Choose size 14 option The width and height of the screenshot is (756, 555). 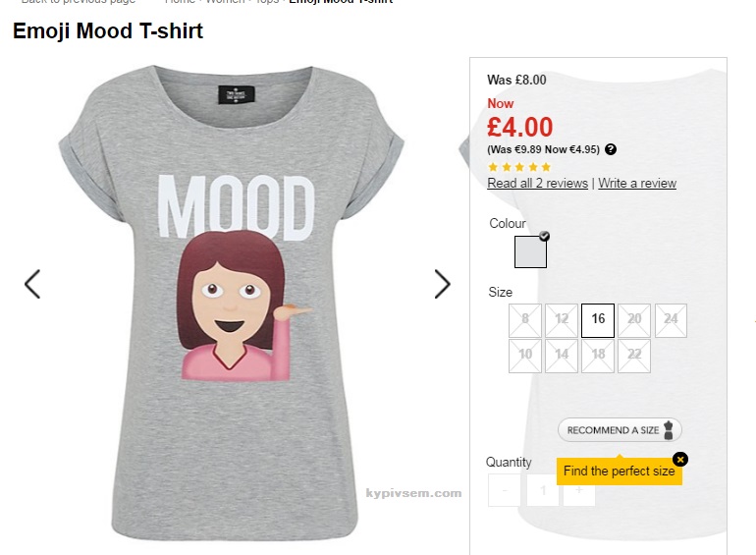[562, 356]
